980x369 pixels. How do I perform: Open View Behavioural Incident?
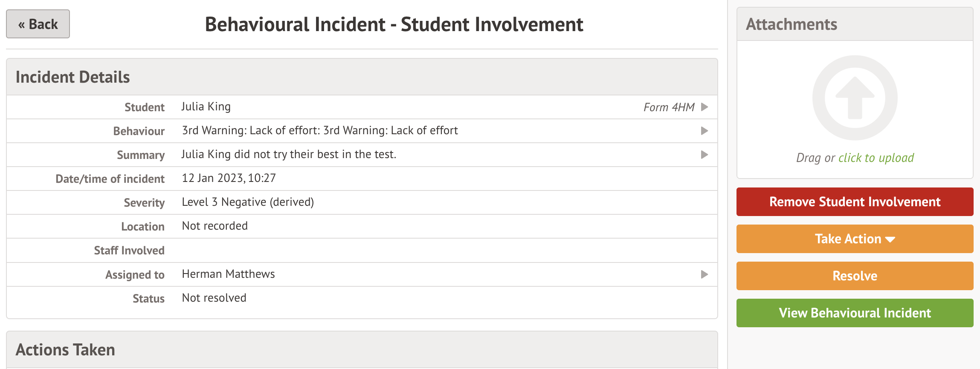855,313
